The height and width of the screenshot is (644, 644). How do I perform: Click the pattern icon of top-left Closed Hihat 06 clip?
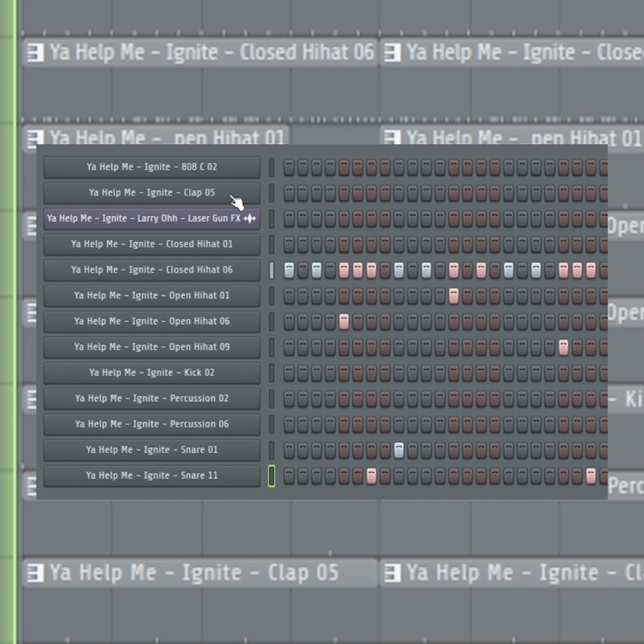[36, 53]
